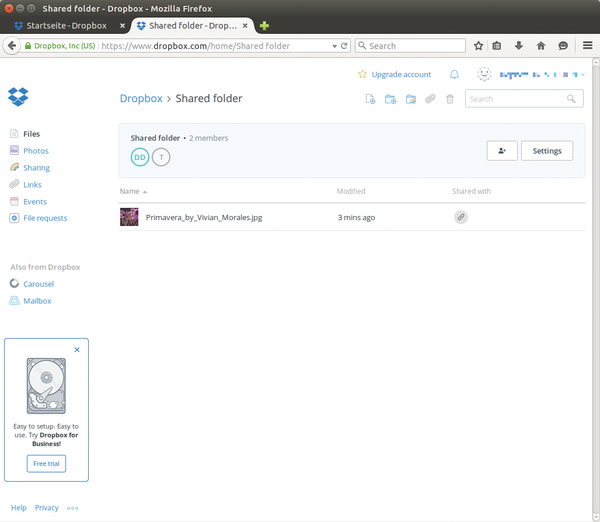Click the share folder toolbar icon
Viewport: 600px width, 522px height.
click(x=411, y=99)
